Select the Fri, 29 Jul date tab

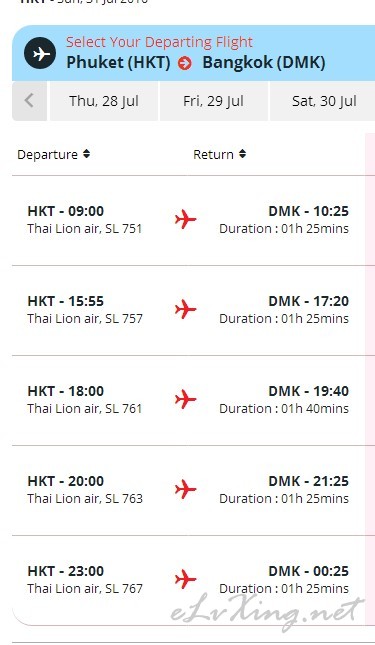(x=213, y=101)
